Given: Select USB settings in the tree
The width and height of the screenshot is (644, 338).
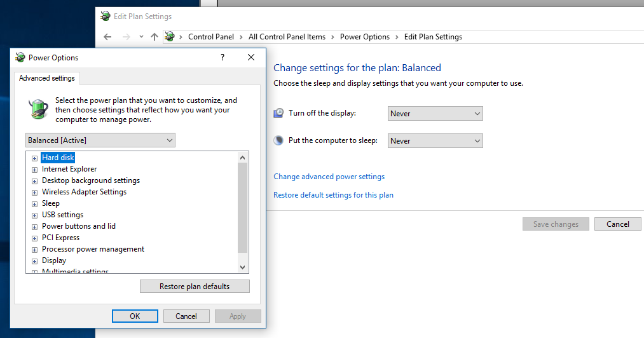Looking at the screenshot, I should coord(62,215).
